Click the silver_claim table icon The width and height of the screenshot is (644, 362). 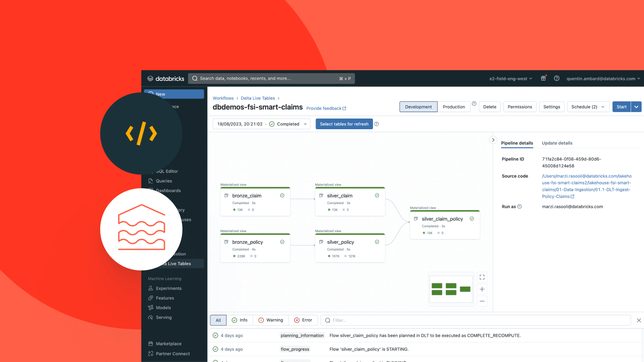(321, 196)
